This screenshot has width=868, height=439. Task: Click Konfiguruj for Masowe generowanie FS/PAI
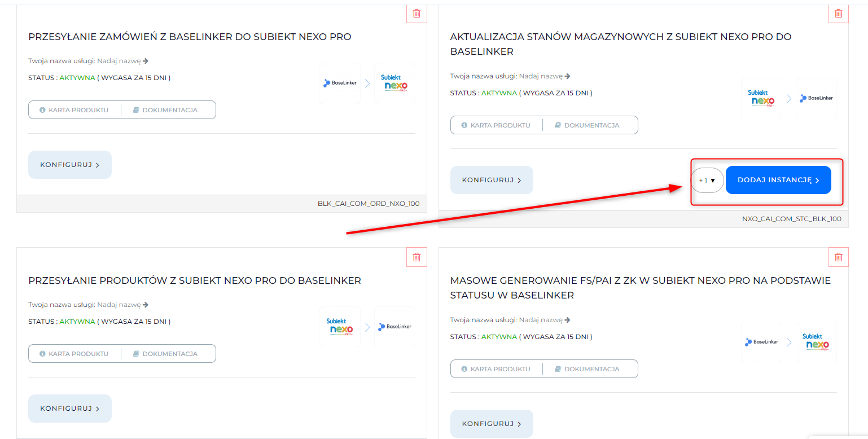[492, 424]
